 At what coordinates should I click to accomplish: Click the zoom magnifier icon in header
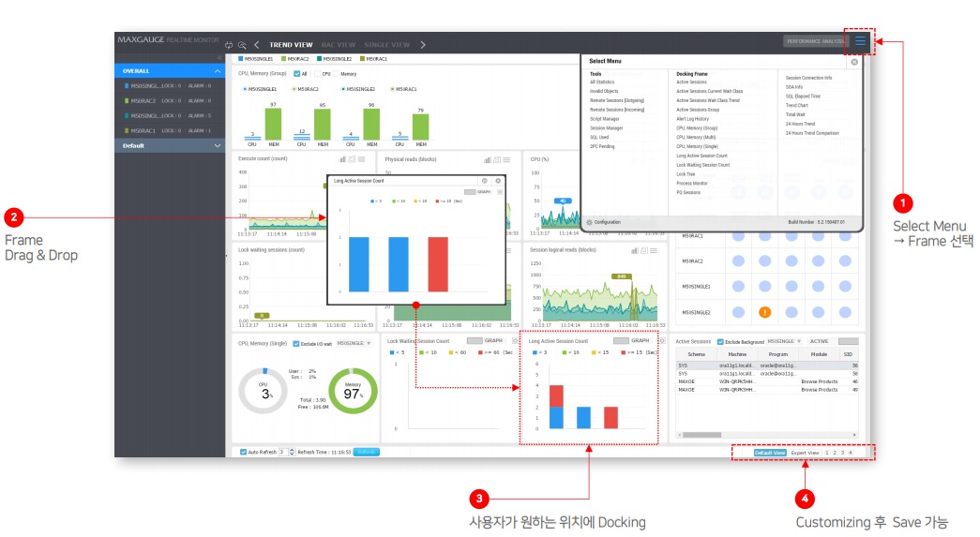pyautogui.click(x=242, y=44)
